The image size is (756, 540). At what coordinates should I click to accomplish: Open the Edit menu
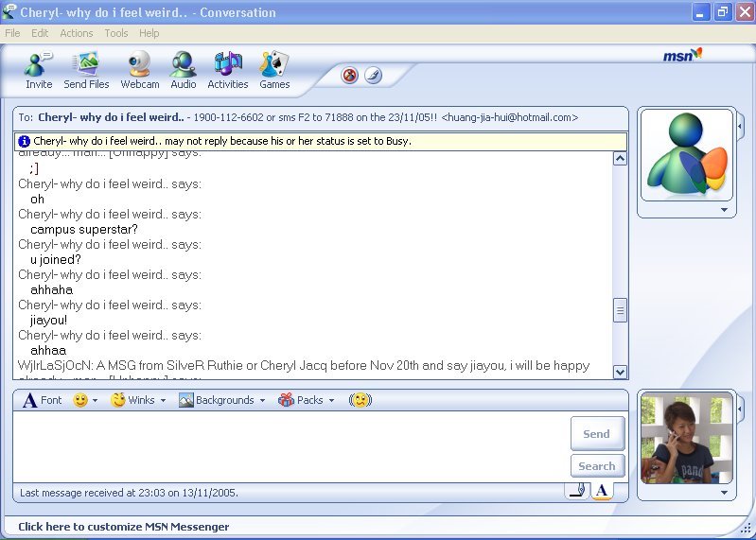(40, 33)
